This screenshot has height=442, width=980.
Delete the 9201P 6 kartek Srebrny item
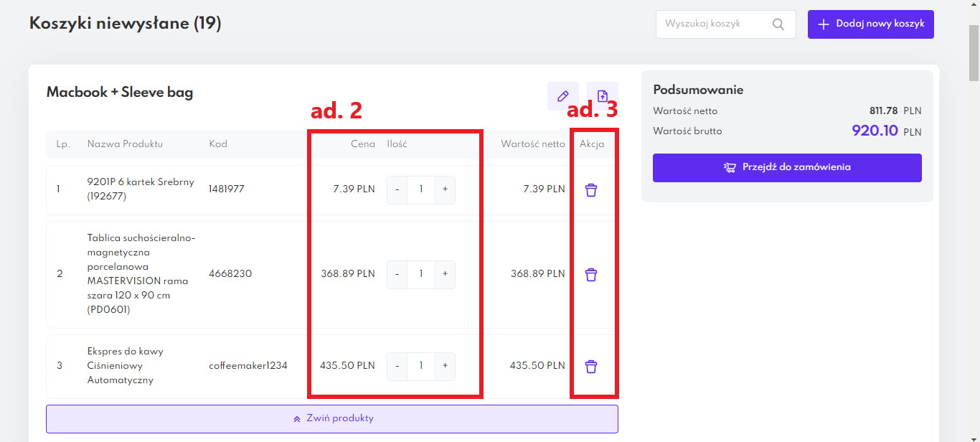point(591,190)
